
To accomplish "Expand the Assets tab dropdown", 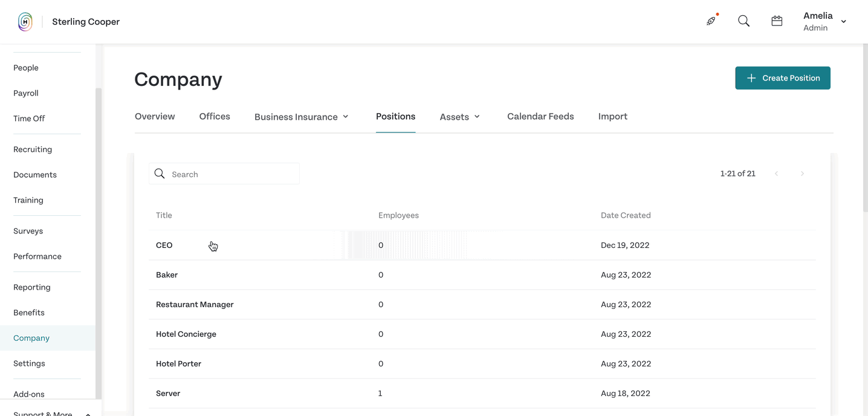I will pos(460,117).
